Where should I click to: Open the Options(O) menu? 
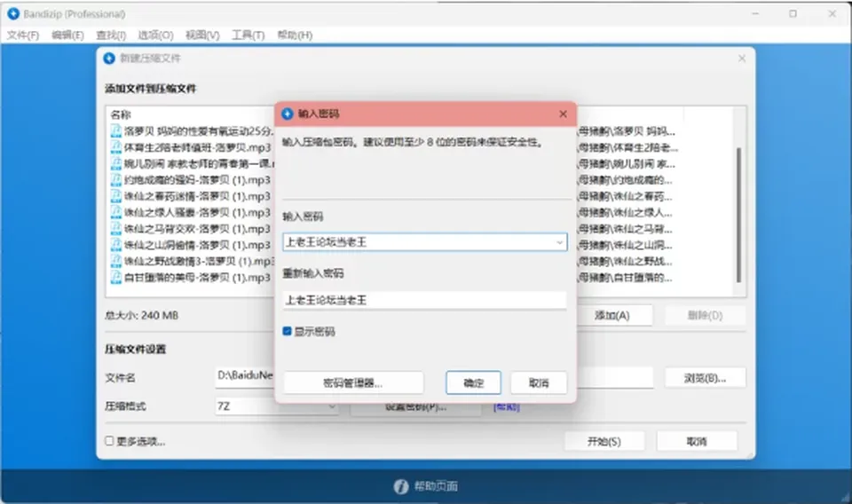[x=155, y=35]
